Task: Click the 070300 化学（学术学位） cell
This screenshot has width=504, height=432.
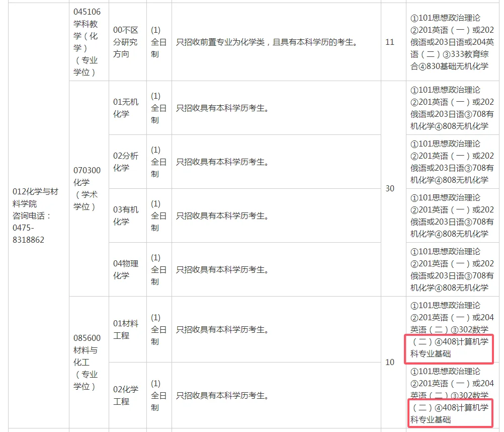Action: [89, 191]
